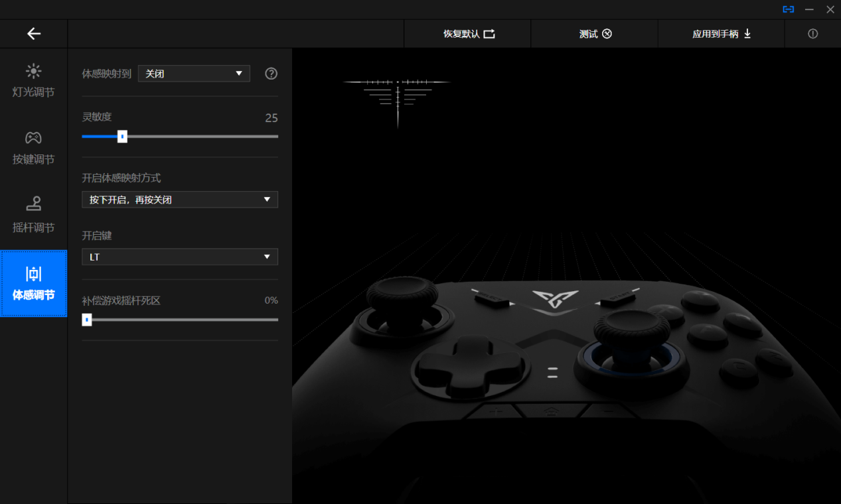Click the joystick icon in sidebar

click(34, 203)
